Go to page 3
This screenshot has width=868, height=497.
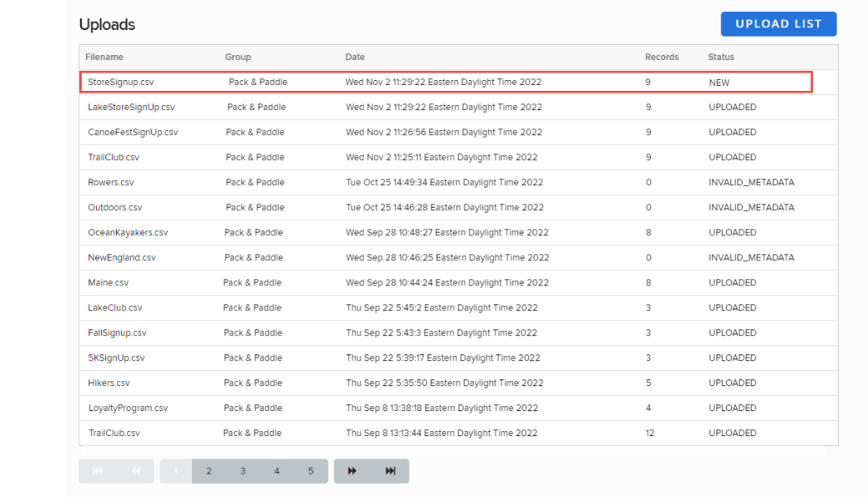[243, 471]
